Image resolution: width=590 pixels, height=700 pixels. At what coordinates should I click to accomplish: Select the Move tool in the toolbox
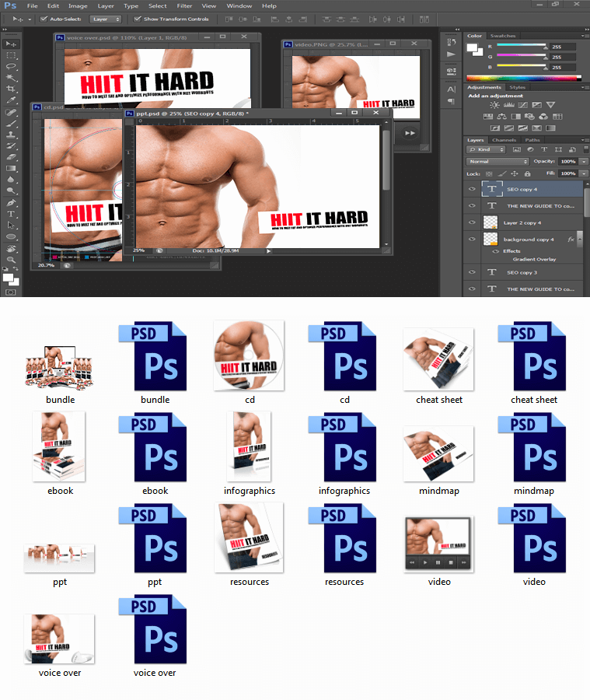click(x=11, y=44)
